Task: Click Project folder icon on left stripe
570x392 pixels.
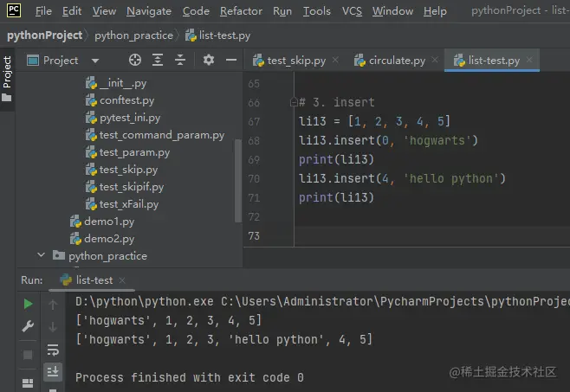Action: click(x=7, y=98)
